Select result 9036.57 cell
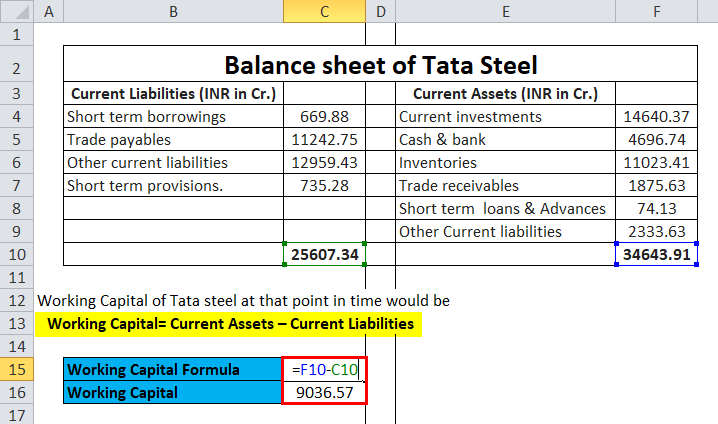 coord(324,392)
